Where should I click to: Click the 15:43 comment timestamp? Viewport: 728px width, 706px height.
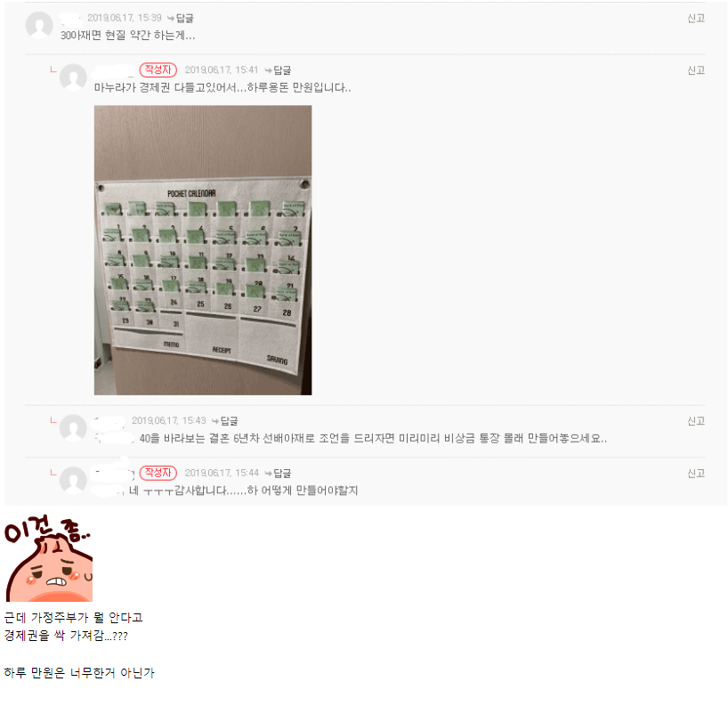pos(168,420)
